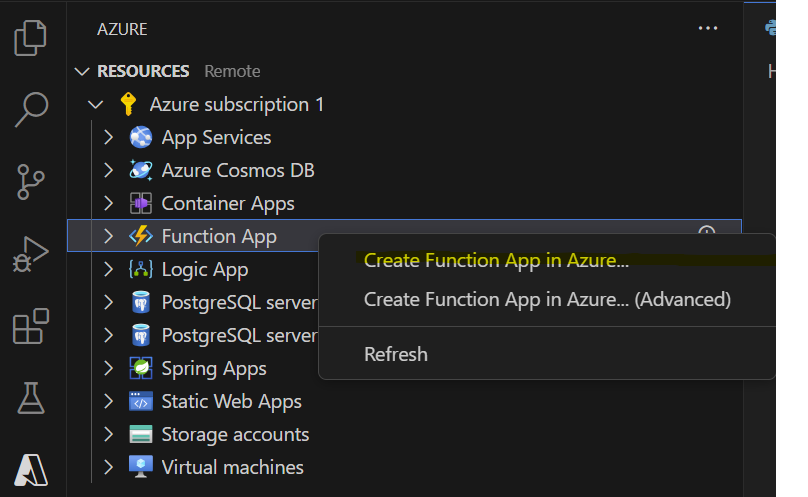Select the Virtual machines label

coord(232,467)
